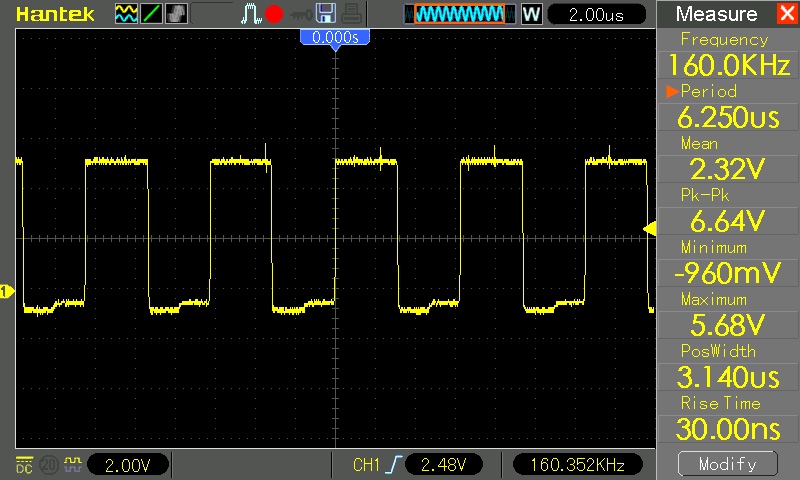This screenshot has height=480, width=800.
Task: Click the 6.250us period value
Action: (x=729, y=117)
